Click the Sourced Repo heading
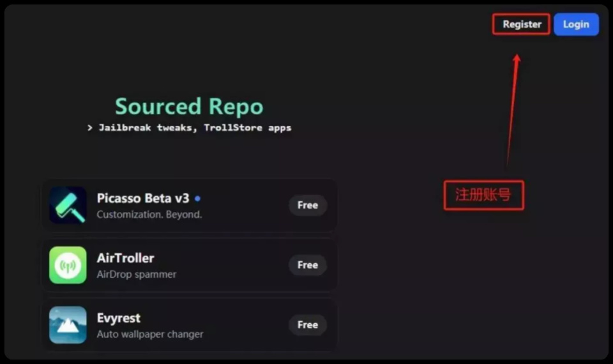 [x=189, y=106]
